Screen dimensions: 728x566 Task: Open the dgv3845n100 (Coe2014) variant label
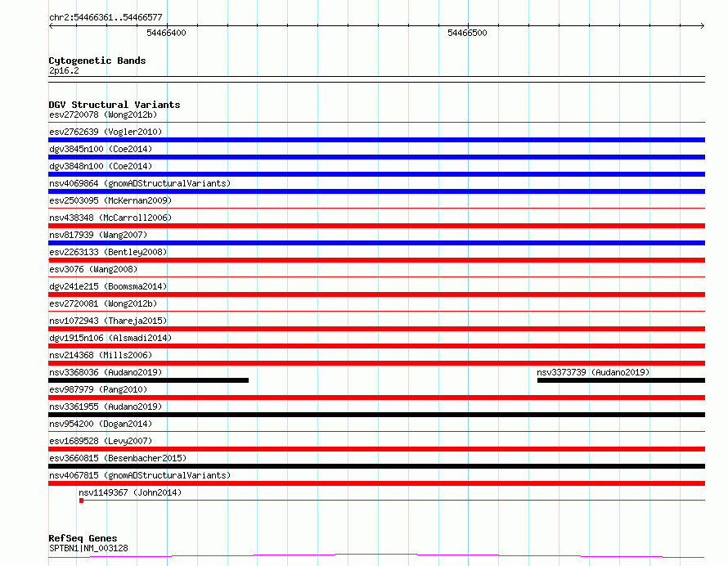[x=101, y=149]
